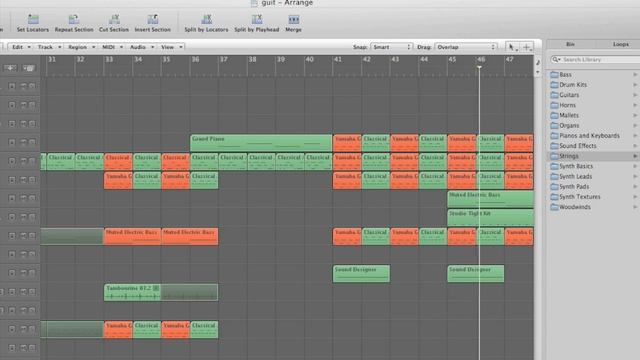Toggle mute on the Grand Piano track row
This screenshot has width=640, height=360.
pos(23,142)
